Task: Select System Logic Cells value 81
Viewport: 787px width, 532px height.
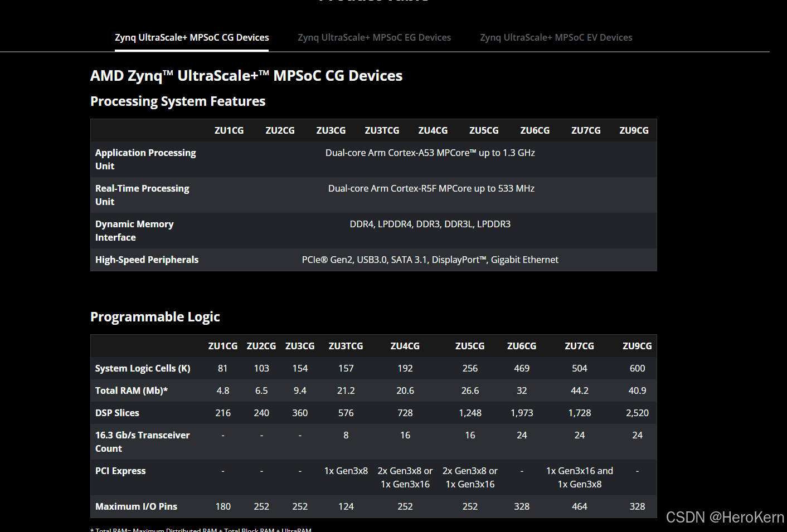Action: click(x=223, y=368)
